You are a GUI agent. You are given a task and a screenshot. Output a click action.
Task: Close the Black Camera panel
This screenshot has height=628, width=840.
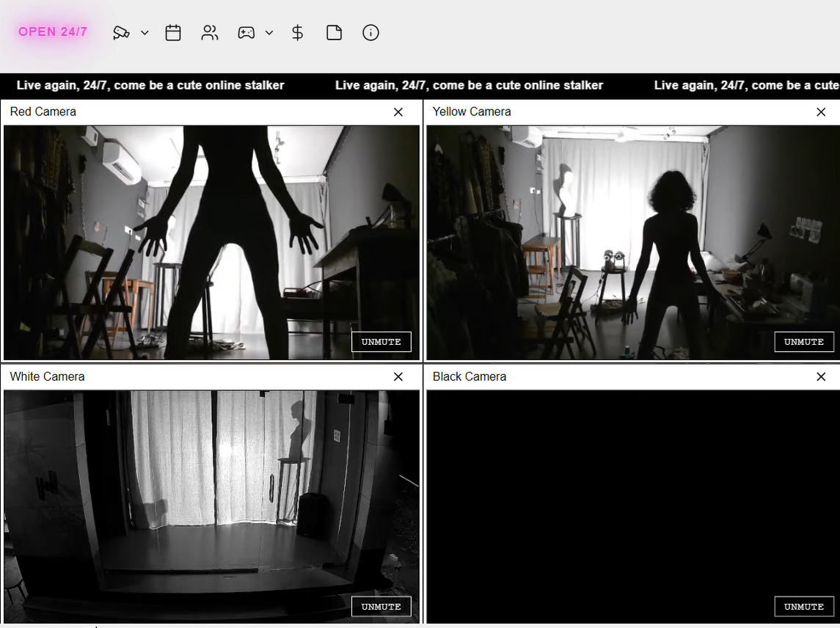point(821,376)
